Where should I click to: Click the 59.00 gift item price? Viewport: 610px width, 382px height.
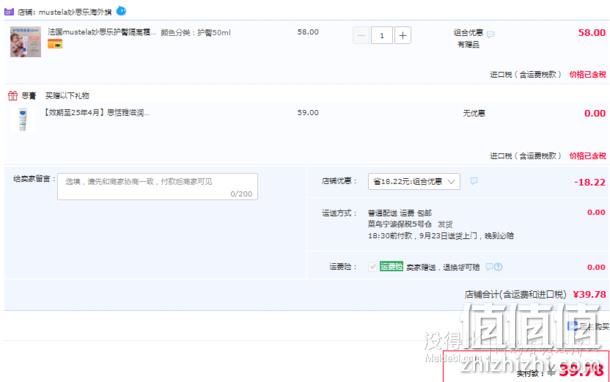click(308, 112)
